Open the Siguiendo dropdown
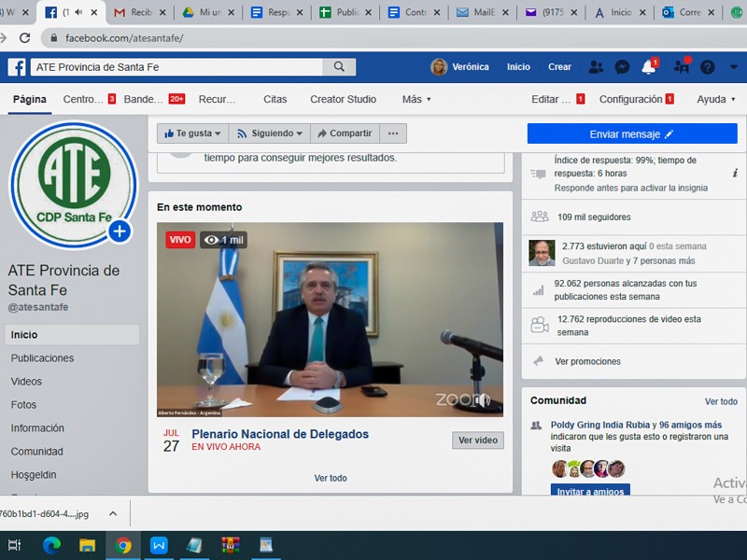The width and height of the screenshot is (747, 560). click(x=270, y=133)
